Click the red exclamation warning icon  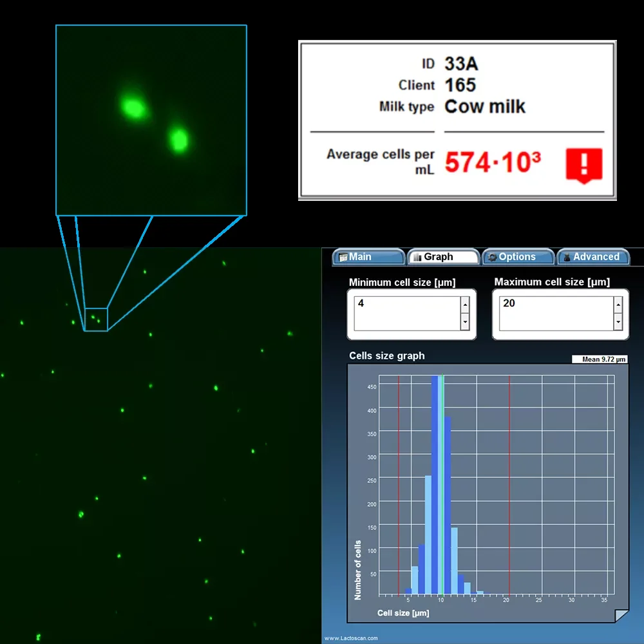coord(584,166)
